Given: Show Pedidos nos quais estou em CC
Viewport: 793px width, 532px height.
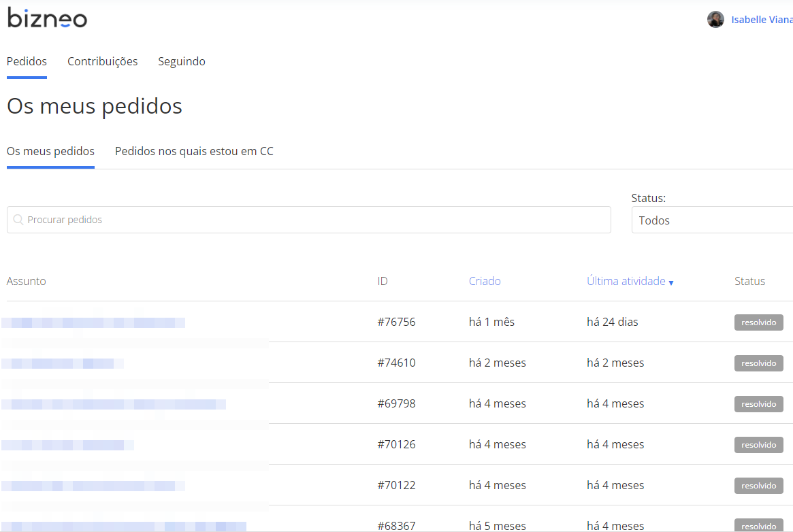Looking at the screenshot, I should click(194, 151).
